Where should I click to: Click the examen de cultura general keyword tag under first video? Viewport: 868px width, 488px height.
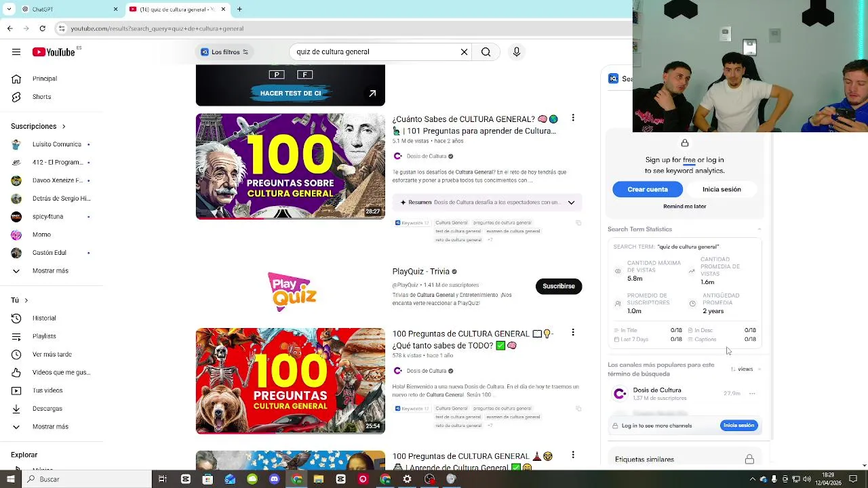[x=513, y=231]
